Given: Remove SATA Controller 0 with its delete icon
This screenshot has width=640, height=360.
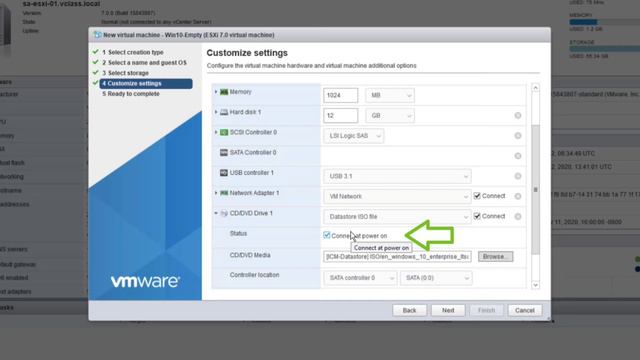Looking at the screenshot, I should [518, 156].
